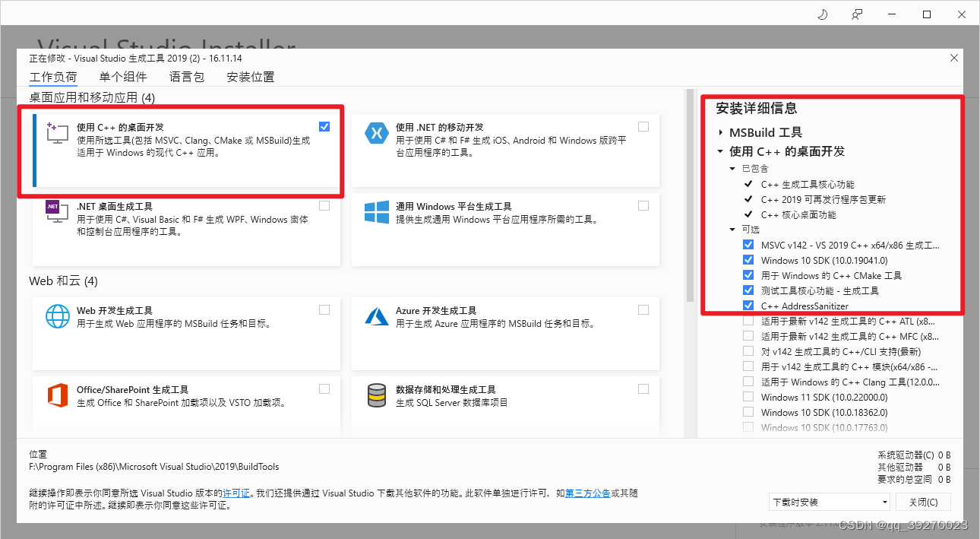Switch to the 安装位置 tab
This screenshot has height=539, width=980.
coord(251,77)
